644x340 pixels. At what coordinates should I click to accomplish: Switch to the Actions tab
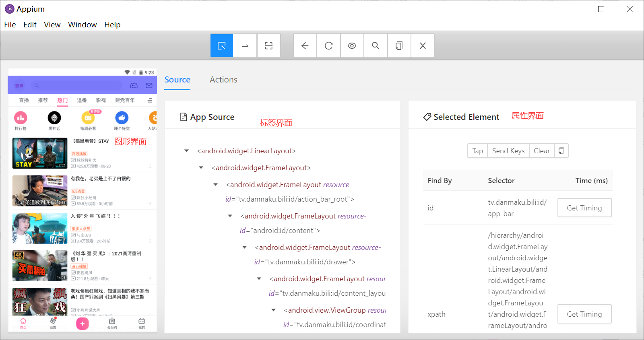coord(223,80)
